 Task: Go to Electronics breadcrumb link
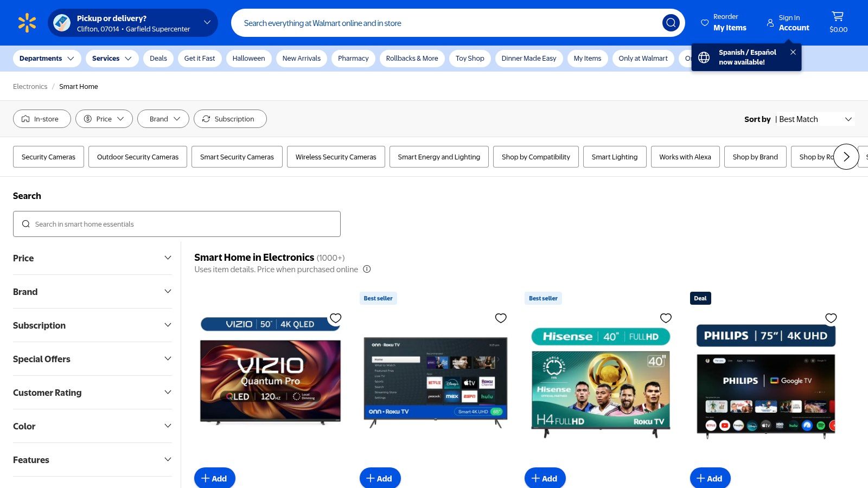[x=30, y=87]
